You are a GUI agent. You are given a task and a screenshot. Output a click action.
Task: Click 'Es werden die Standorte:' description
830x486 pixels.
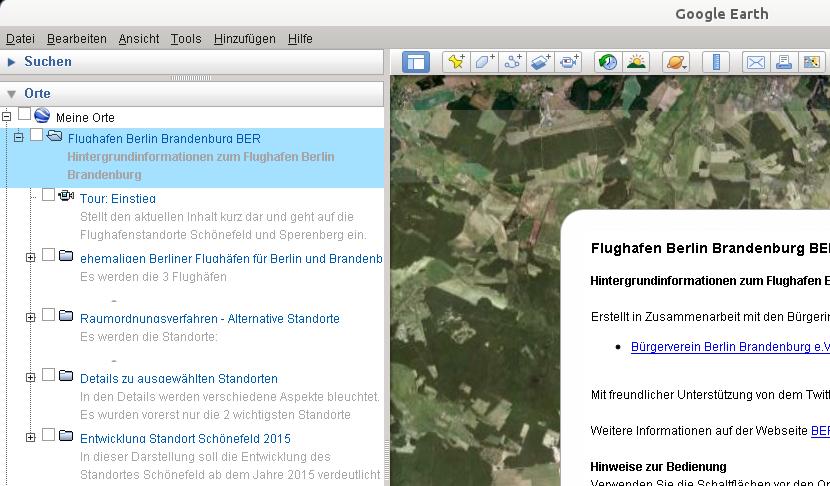pyautogui.click(x=148, y=337)
